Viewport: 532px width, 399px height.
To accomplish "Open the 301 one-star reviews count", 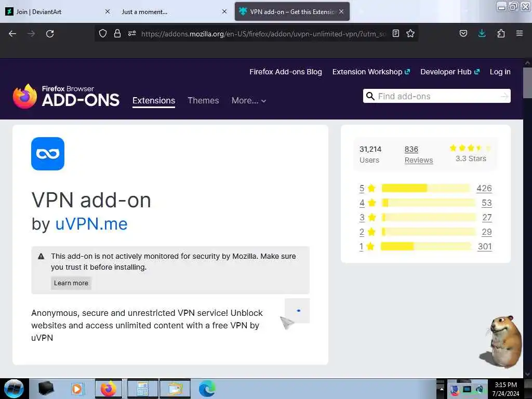I will coord(485,246).
